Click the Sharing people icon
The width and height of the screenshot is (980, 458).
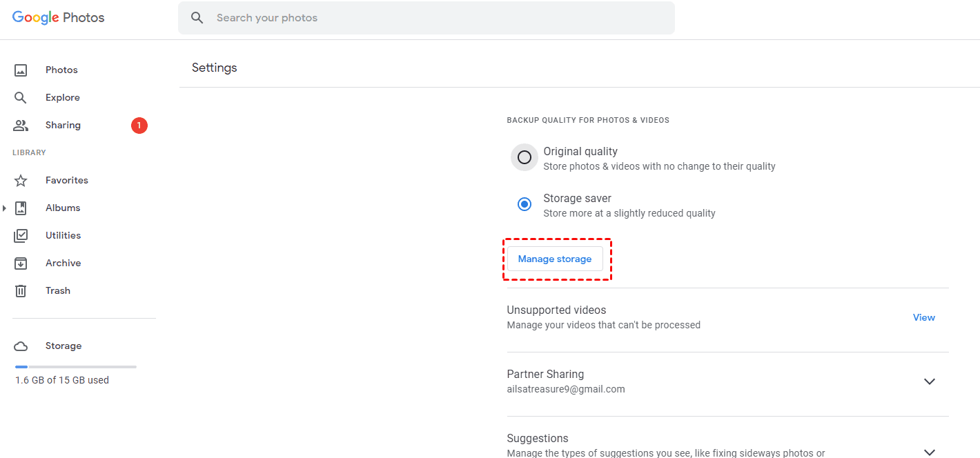coord(21,126)
